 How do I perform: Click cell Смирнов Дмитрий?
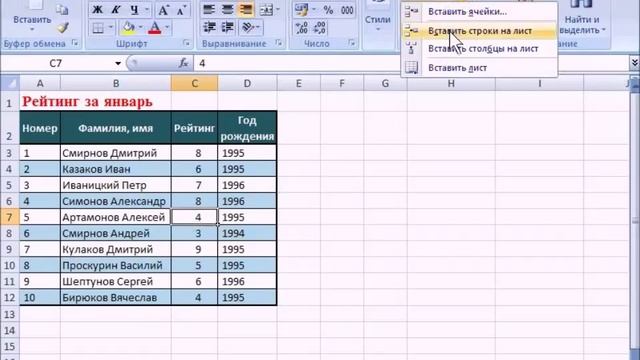(x=116, y=153)
